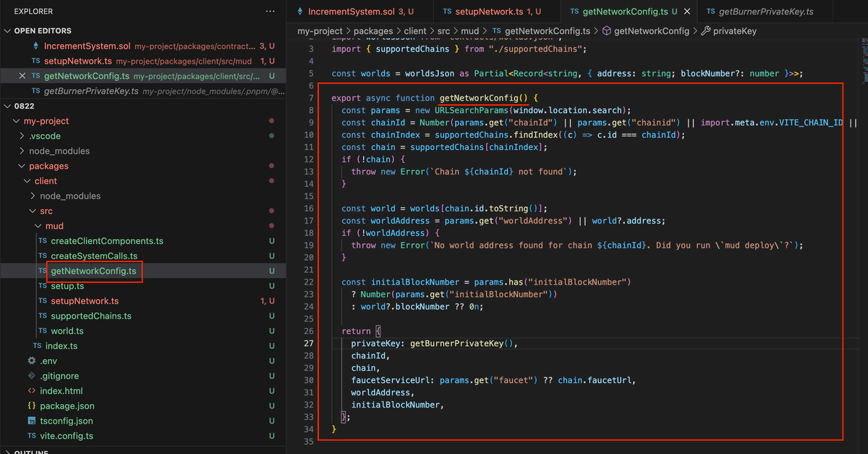Click the EXPLORER panel title
868x454 pixels.
pos(33,12)
